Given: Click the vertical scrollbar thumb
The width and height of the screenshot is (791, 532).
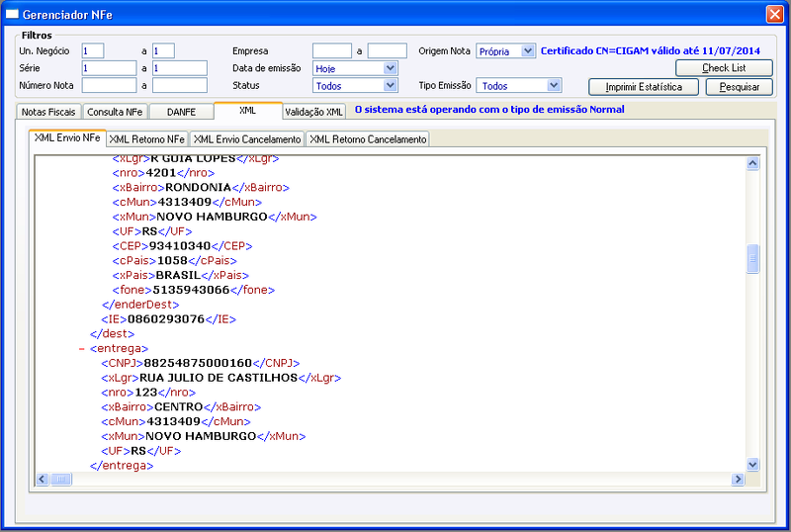Looking at the screenshot, I should (x=752, y=258).
